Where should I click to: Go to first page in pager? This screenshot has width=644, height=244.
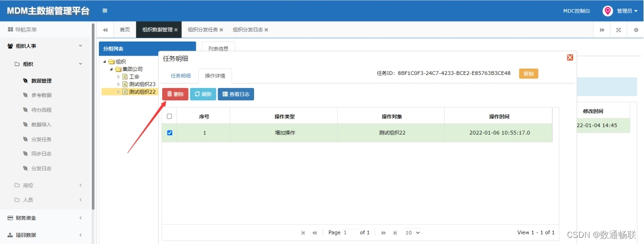[x=303, y=233]
